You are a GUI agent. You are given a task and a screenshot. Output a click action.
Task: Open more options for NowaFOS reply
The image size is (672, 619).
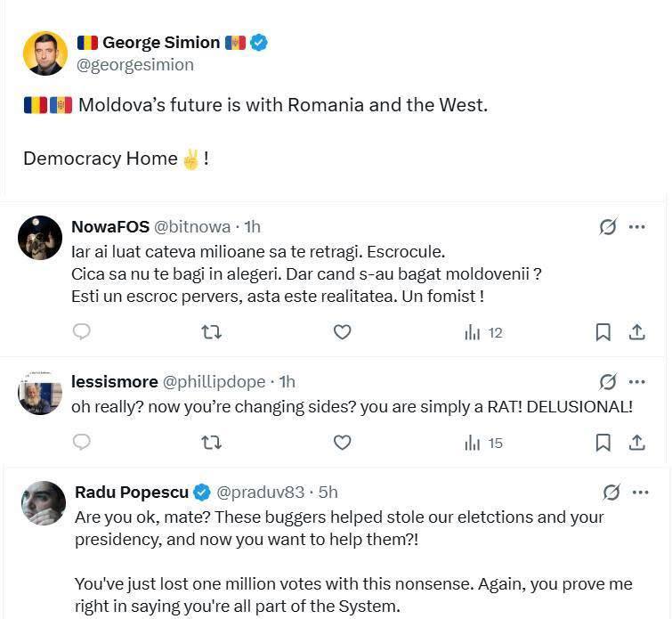click(637, 227)
